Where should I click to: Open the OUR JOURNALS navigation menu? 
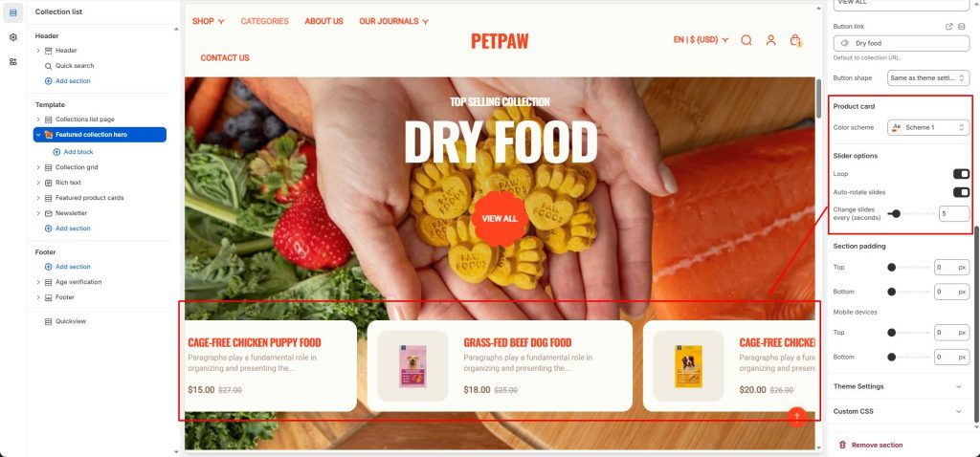point(393,21)
